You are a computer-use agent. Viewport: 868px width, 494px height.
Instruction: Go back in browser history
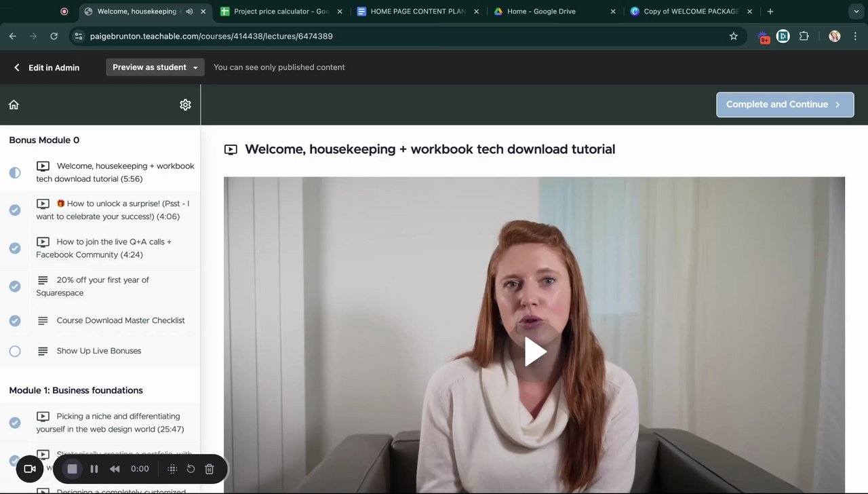[12, 36]
